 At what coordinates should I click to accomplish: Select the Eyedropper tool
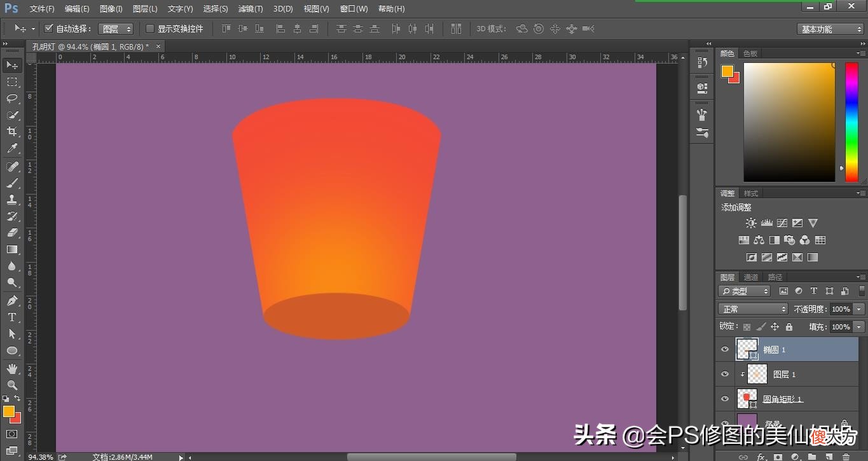[12, 149]
